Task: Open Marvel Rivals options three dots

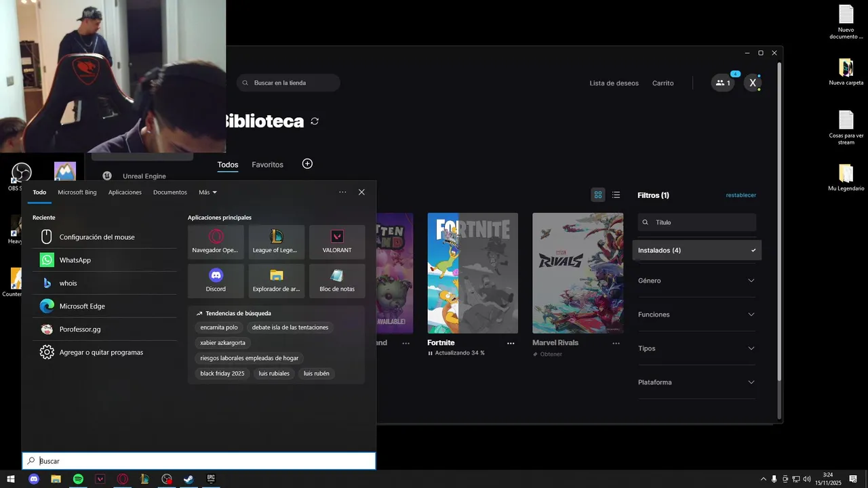Action: pos(616,344)
